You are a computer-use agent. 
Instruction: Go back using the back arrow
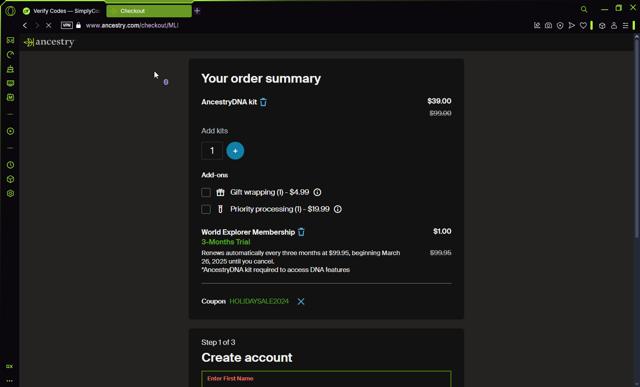coord(25,25)
